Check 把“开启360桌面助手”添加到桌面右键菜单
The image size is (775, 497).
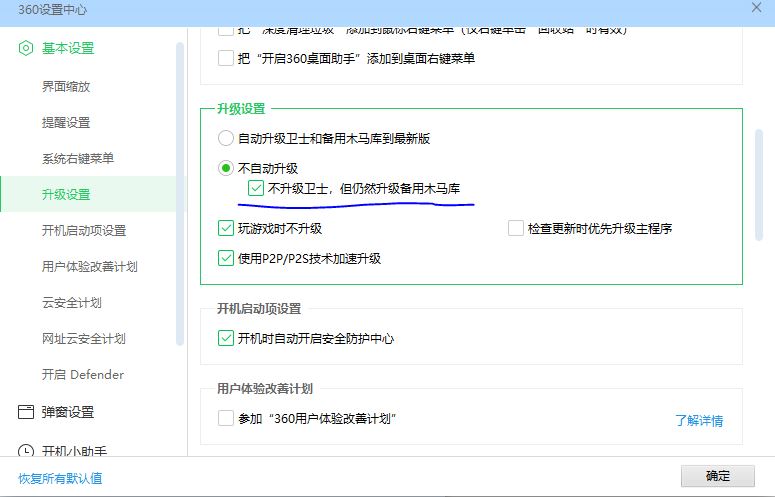coord(225,58)
